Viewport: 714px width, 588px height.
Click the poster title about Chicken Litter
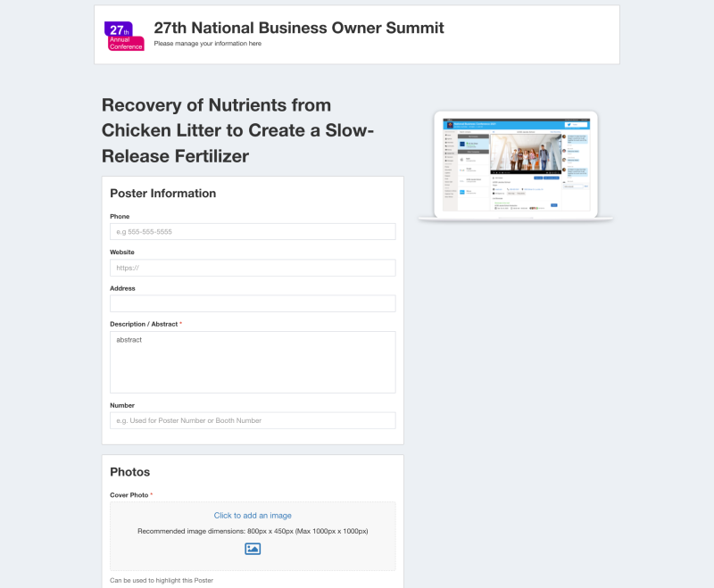click(238, 130)
